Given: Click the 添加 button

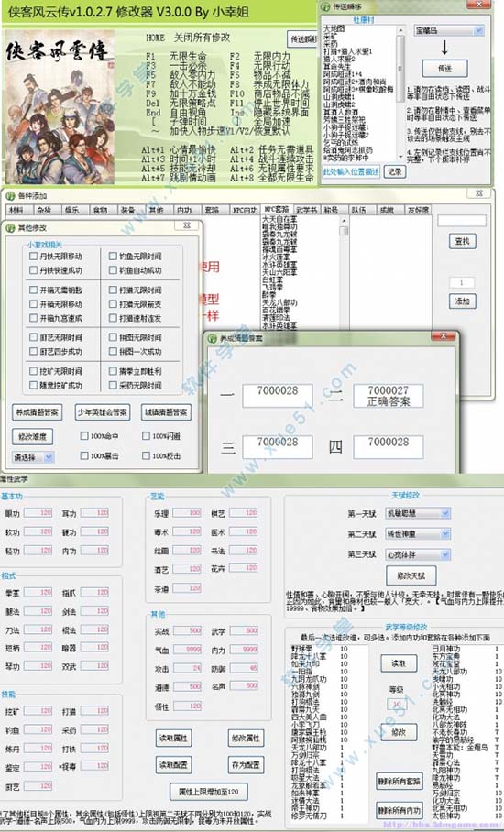Looking at the screenshot, I should point(462,301).
